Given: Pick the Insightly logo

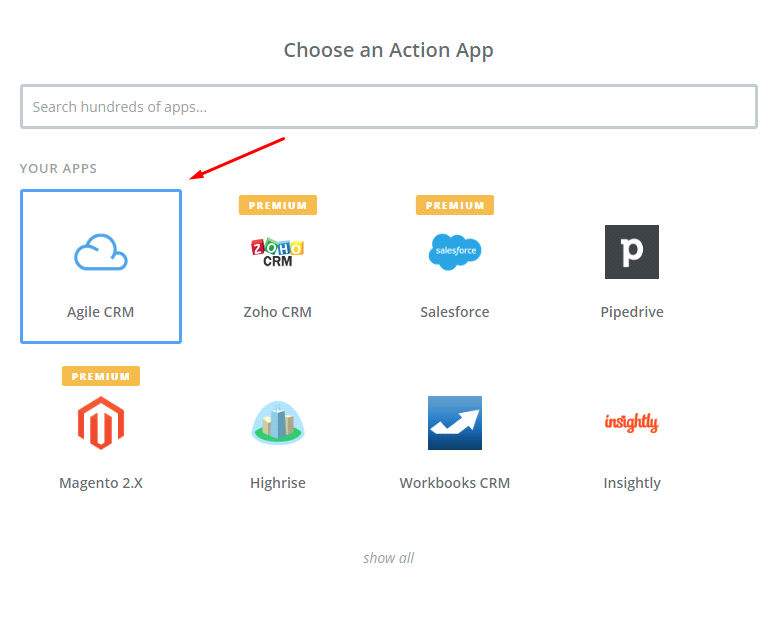Looking at the screenshot, I should [631, 423].
